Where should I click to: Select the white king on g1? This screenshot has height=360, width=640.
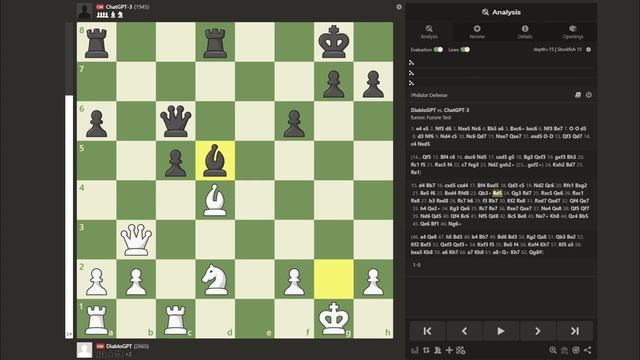333,319
